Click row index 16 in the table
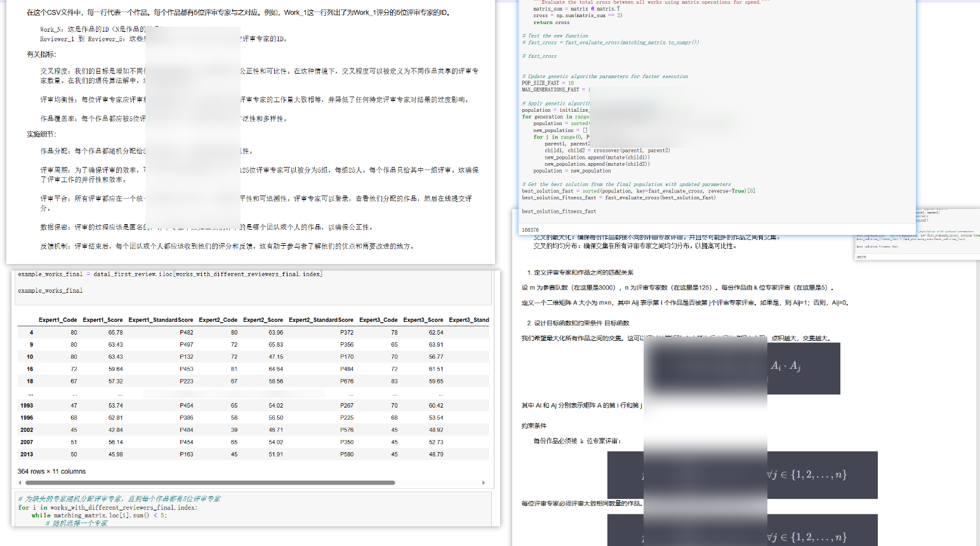The height and width of the screenshot is (546, 980). 30,369
